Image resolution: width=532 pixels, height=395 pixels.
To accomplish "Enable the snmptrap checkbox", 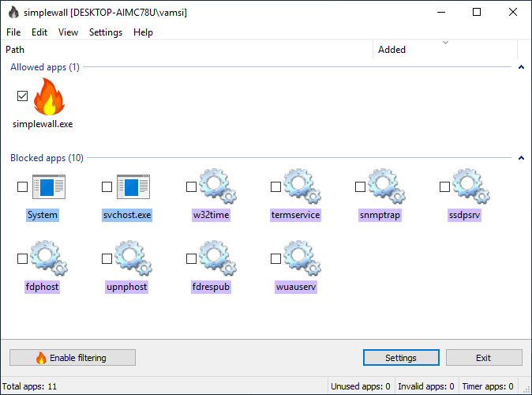I will [360, 186].
